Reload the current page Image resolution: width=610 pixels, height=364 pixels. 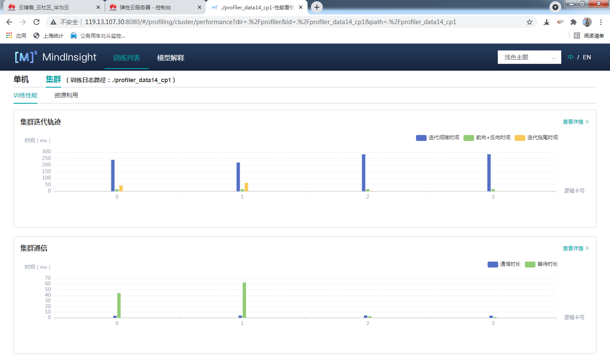point(36,22)
